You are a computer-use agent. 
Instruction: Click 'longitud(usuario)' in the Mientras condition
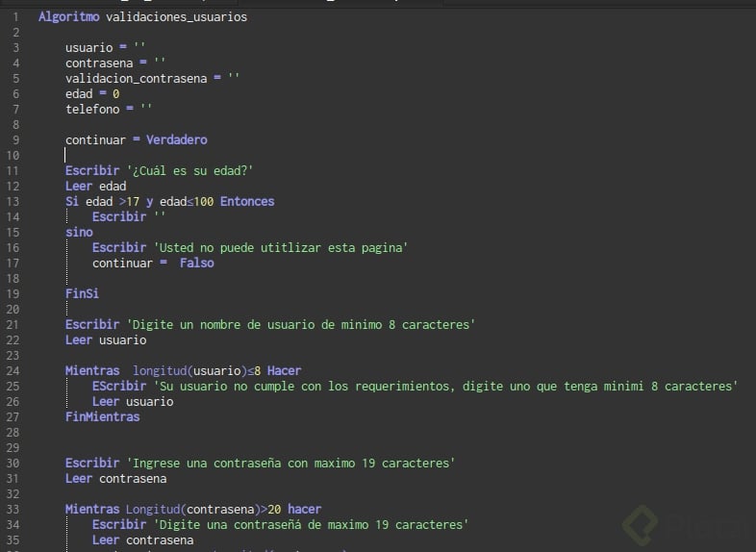point(189,371)
